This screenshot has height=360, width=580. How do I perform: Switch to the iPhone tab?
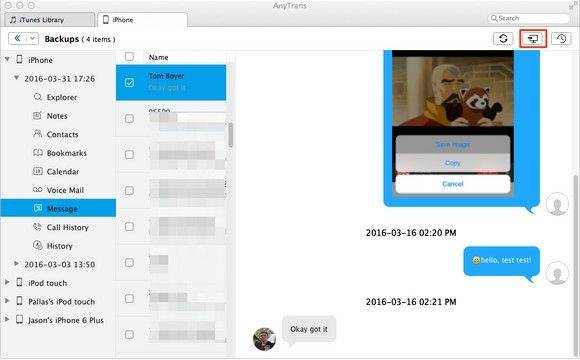pyautogui.click(x=142, y=20)
